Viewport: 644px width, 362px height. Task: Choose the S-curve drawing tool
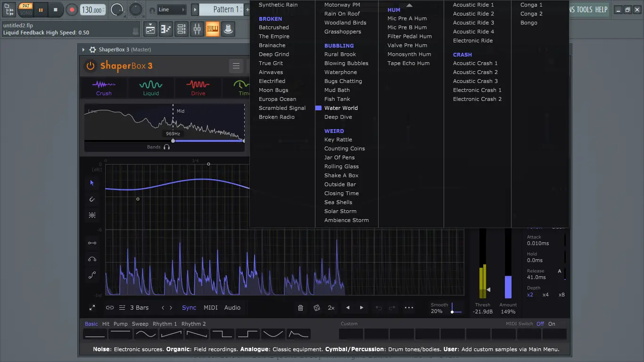[92, 275]
